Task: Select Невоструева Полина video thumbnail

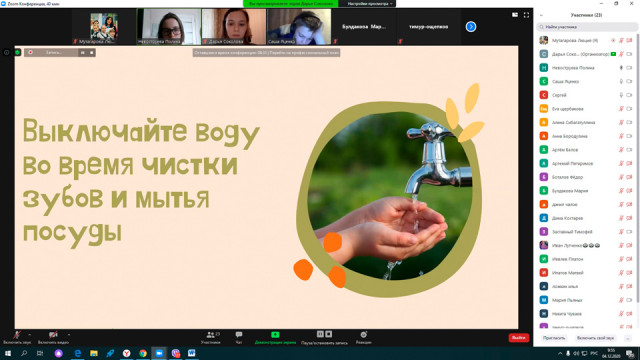Action: pos(169,27)
